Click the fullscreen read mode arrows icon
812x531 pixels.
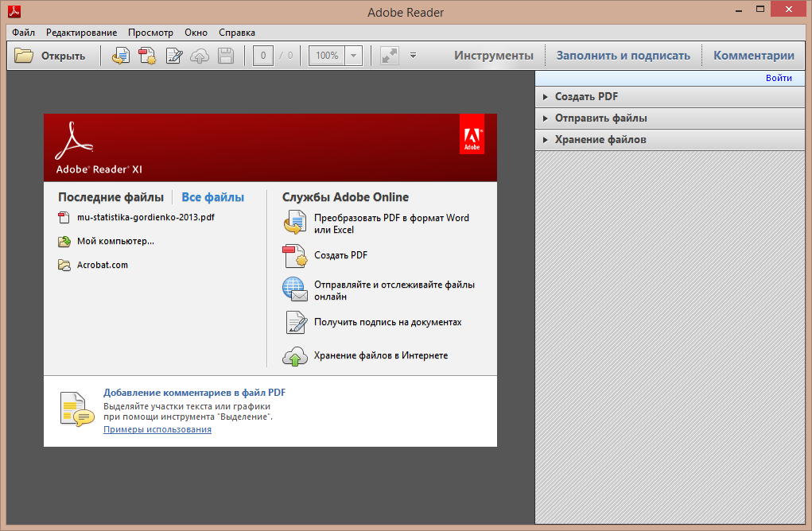(390, 56)
